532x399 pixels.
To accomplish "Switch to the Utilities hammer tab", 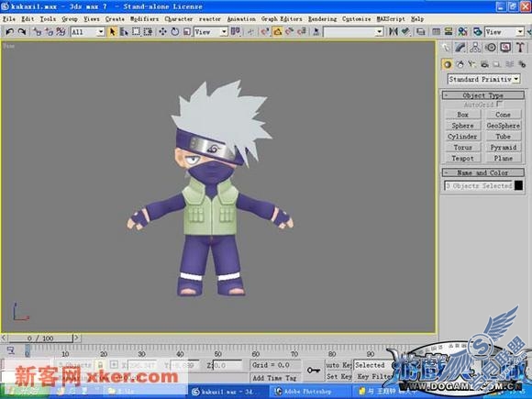I will [x=520, y=48].
